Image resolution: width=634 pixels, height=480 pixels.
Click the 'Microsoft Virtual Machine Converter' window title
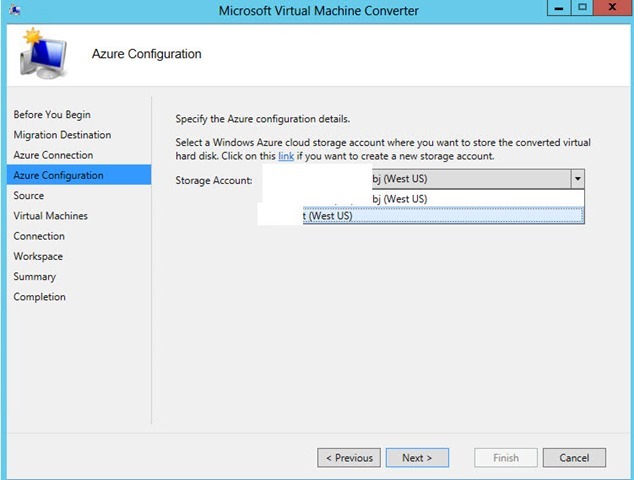pos(319,11)
